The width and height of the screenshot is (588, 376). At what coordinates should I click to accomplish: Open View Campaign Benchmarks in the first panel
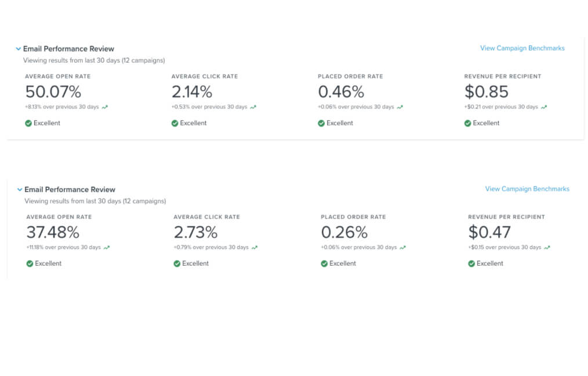521,48
